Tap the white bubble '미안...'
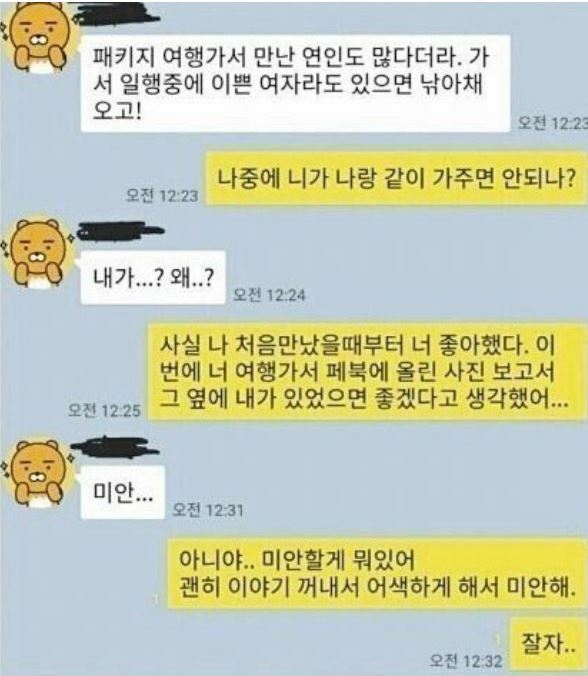This screenshot has height=676, width=588. click(122, 492)
